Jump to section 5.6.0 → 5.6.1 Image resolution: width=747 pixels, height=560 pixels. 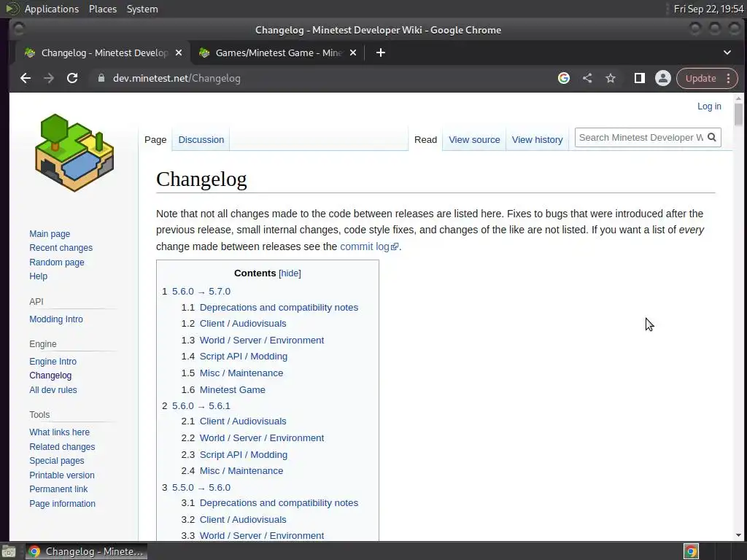coord(201,405)
